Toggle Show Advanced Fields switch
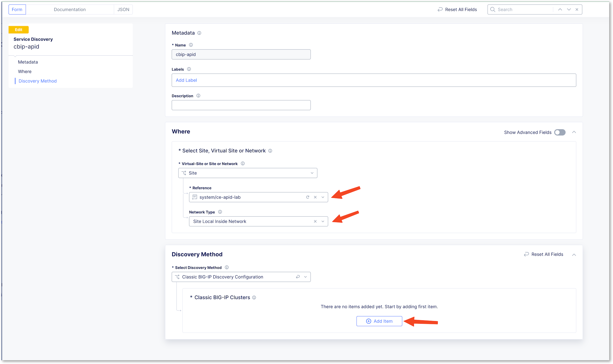Viewport: 613px width, 364px height. click(x=560, y=132)
